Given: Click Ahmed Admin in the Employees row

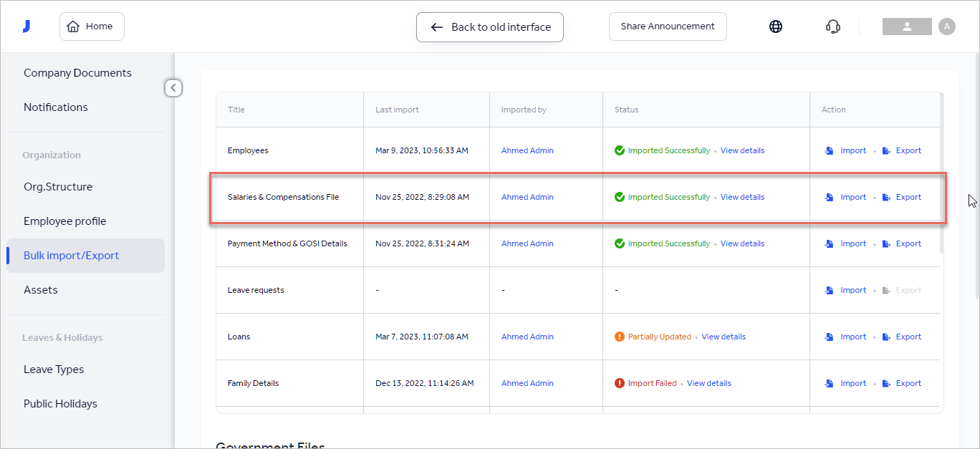Looking at the screenshot, I should [x=527, y=150].
